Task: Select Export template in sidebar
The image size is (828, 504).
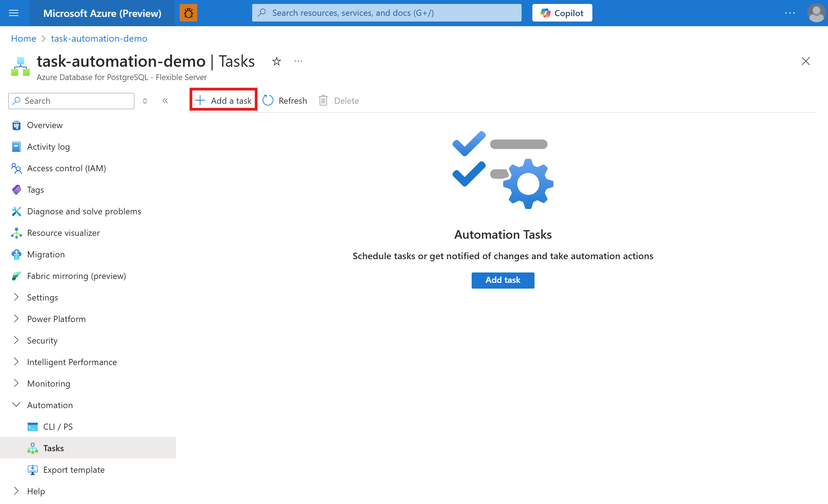Action: (74, 470)
